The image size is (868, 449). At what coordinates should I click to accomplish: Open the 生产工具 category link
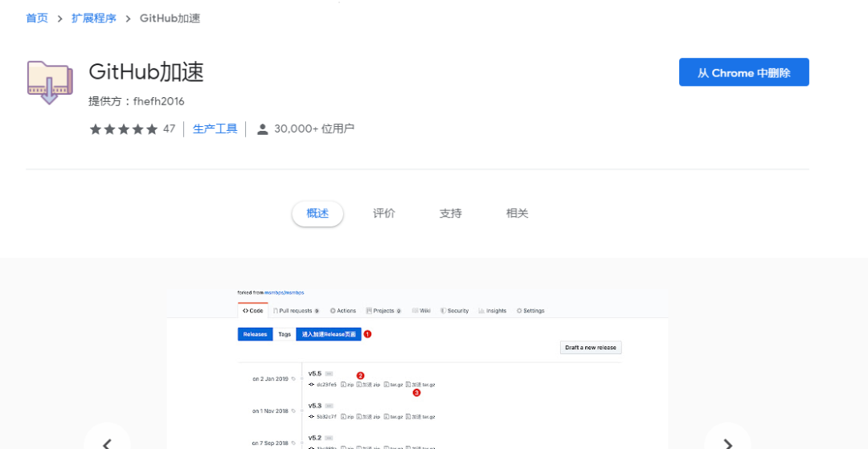[215, 129]
